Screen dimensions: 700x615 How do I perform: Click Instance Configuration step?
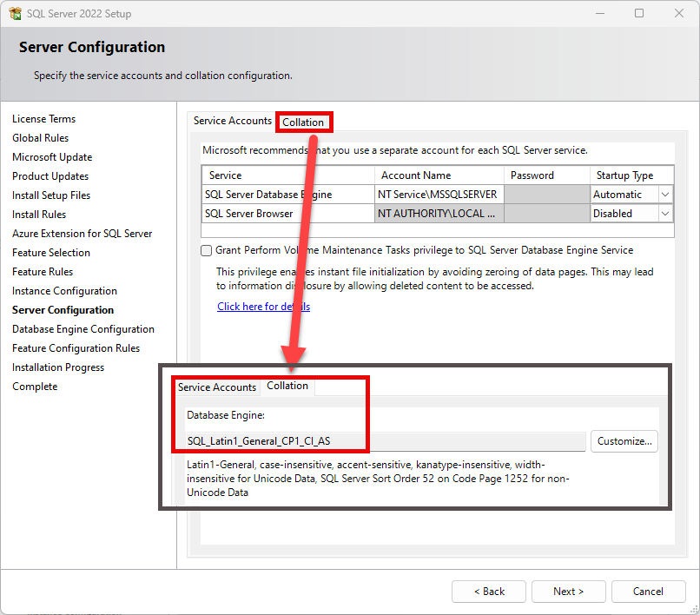tap(64, 291)
